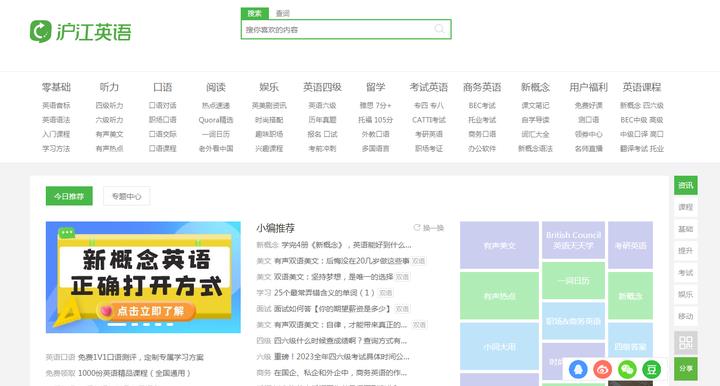The height and width of the screenshot is (386, 720).
Task: Open the 口语 menu heading
Action: pyautogui.click(x=163, y=87)
